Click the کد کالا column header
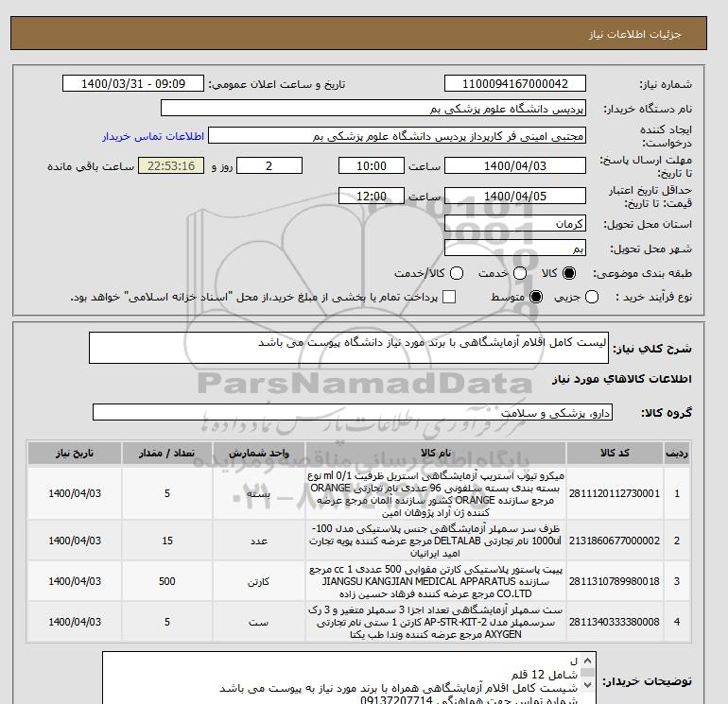 (615, 453)
